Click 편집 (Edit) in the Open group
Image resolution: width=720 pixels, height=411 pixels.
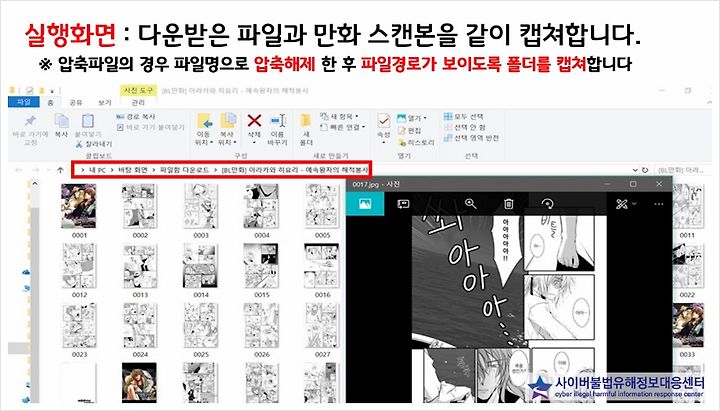410,130
